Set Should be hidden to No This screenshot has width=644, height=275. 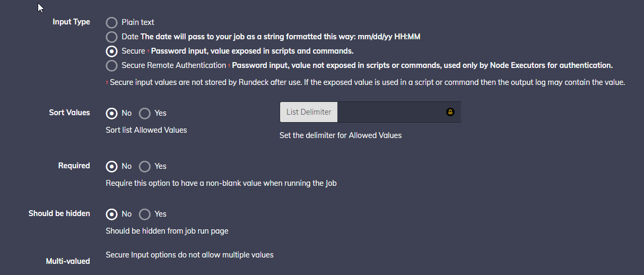(111, 214)
